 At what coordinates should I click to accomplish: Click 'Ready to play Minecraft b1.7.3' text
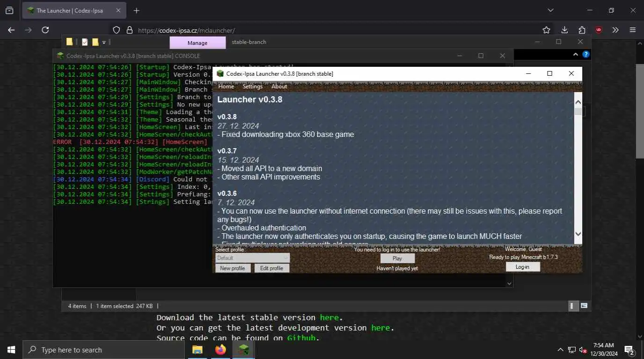pos(523,257)
